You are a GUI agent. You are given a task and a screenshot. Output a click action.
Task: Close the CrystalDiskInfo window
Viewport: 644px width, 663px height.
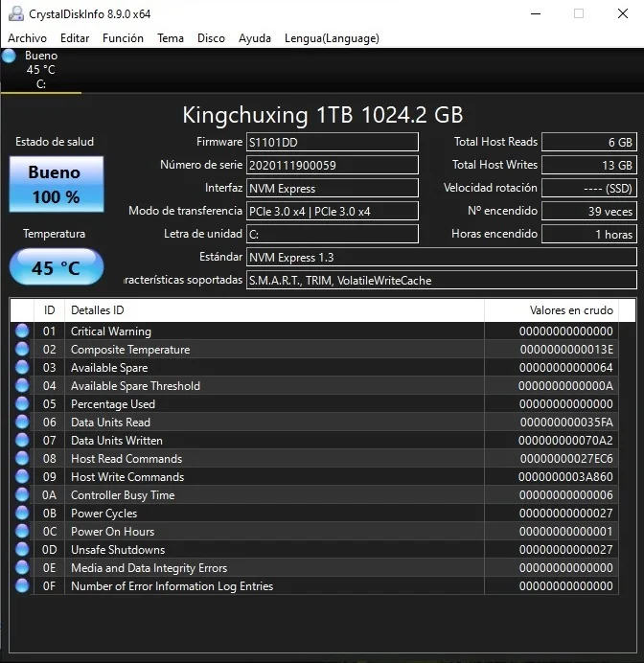622,14
